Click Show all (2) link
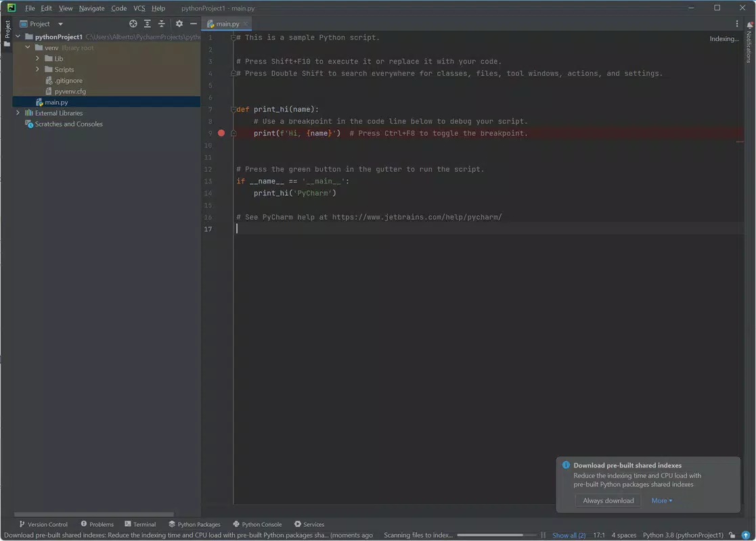The height and width of the screenshot is (541, 756). [x=569, y=535]
